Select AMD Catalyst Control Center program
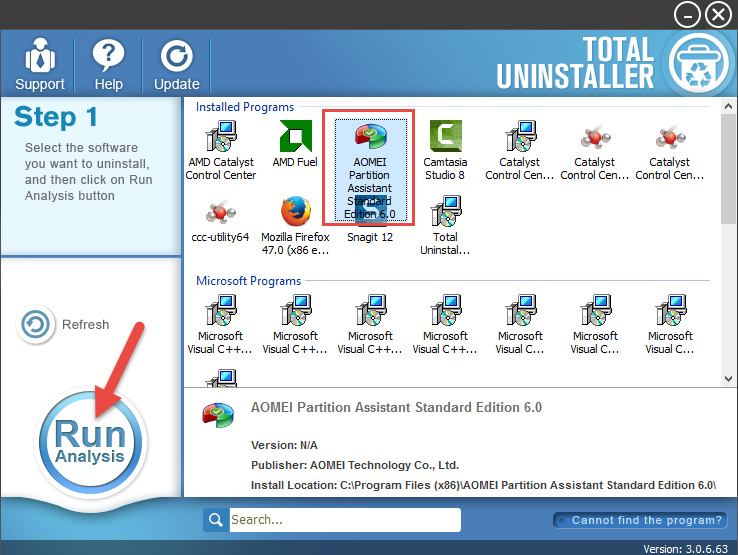This screenshot has width=738, height=555. point(221,151)
